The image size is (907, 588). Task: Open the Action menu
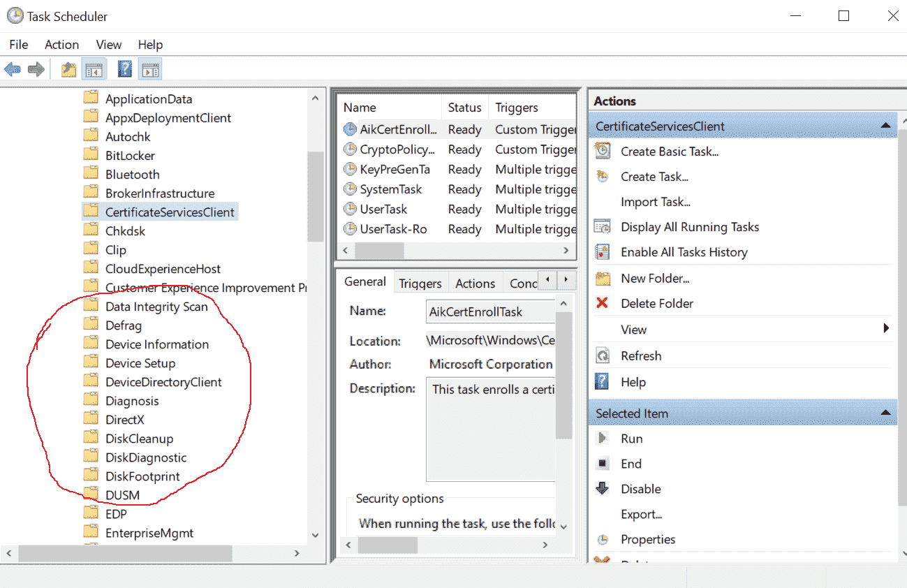pos(61,44)
